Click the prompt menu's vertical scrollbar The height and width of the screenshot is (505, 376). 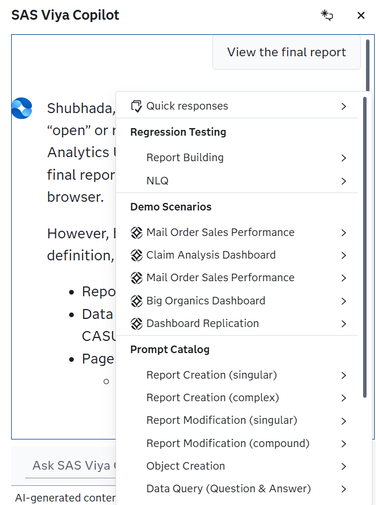365,247
